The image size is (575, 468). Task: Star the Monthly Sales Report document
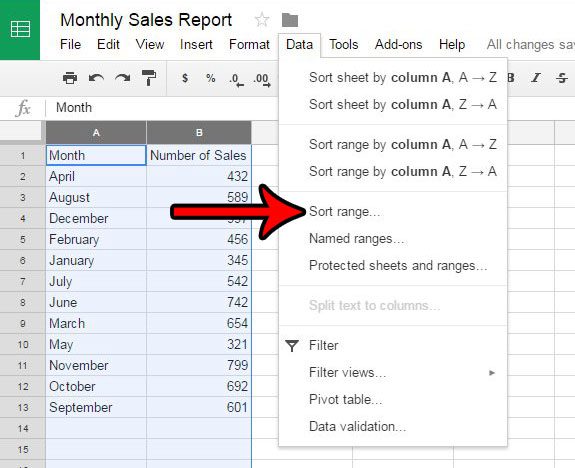(x=261, y=20)
